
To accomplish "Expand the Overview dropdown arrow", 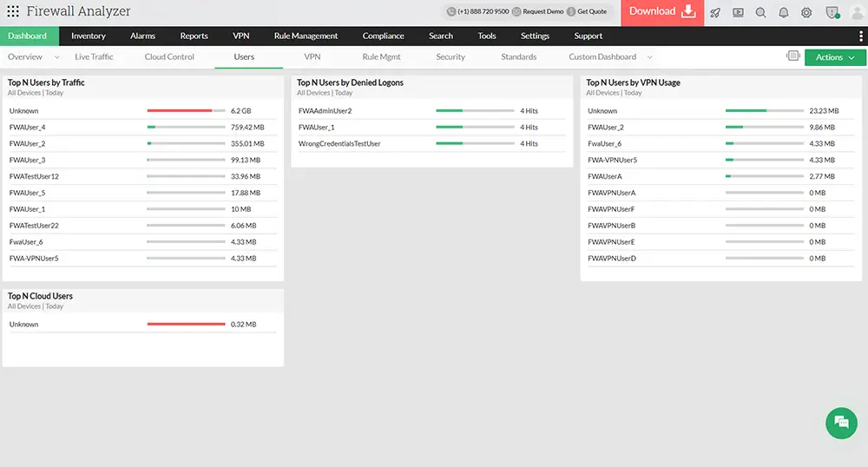I will pyautogui.click(x=56, y=57).
